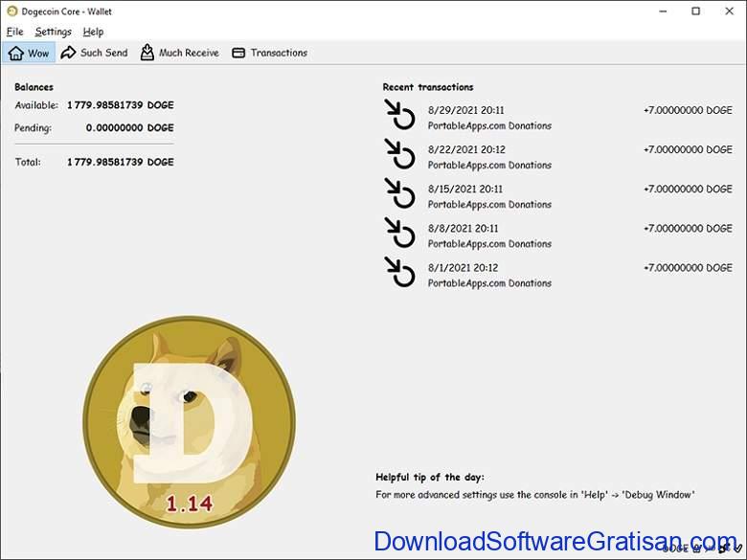The width and height of the screenshot is (747, 560).
Task: Click incoming icon for 8/29/2021 transaction
Action: (x=399, y=115)
